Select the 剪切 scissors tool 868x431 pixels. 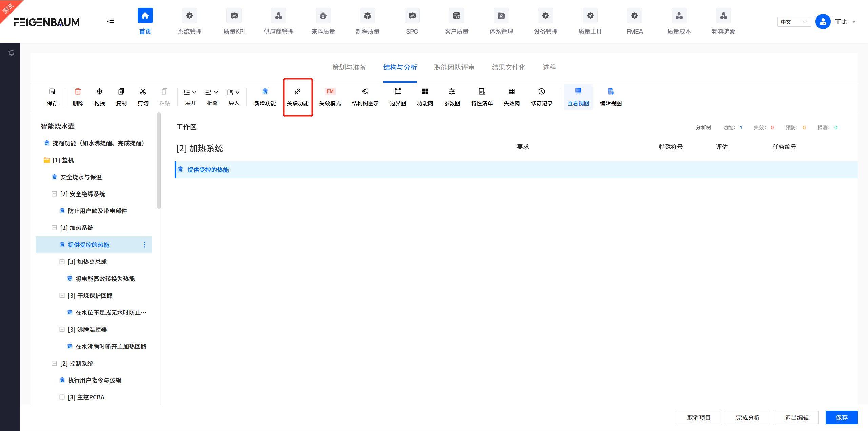[x=143, y=91]
